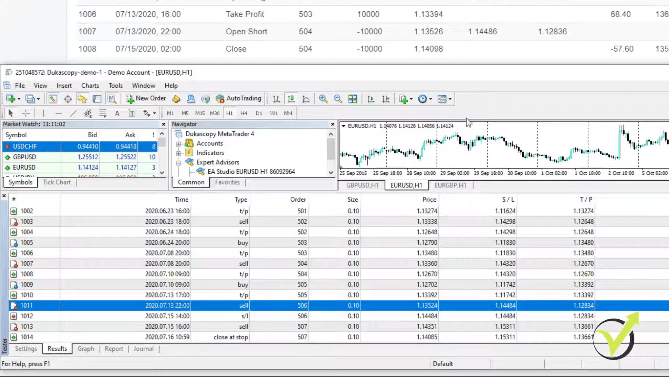Click the New Order button
The image size is (669, 377).
pyautogui.click(x=146, y=99)
